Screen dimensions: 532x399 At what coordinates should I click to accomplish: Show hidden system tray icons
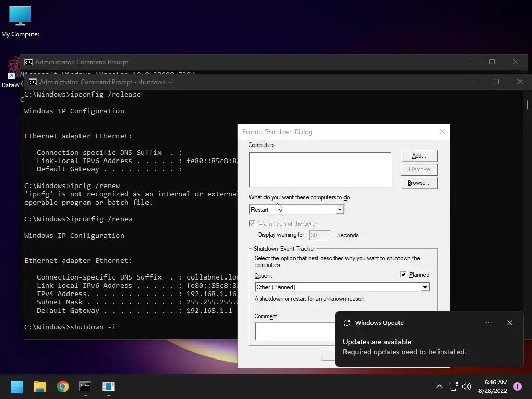point(440,387)
